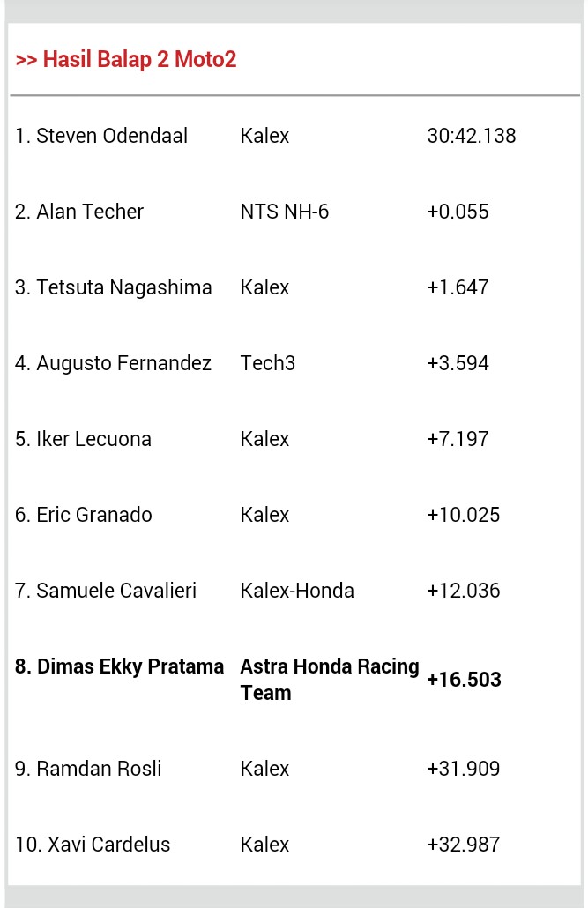
Task: Select rider Eric Granado
Action: point(84,515)
